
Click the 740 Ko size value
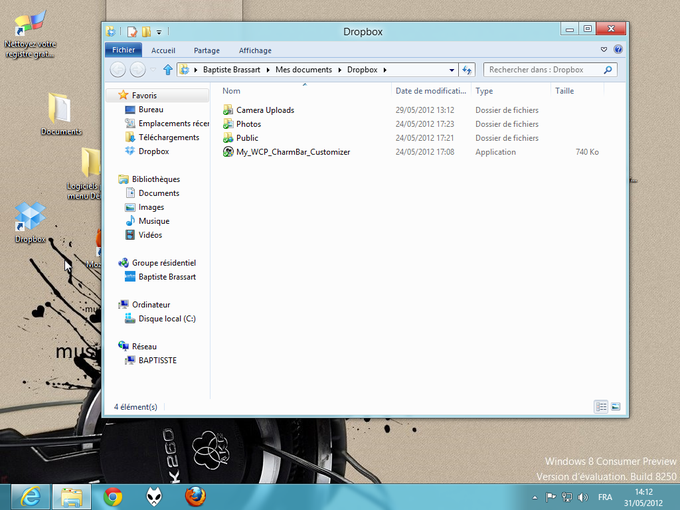(x=587, y=152)
